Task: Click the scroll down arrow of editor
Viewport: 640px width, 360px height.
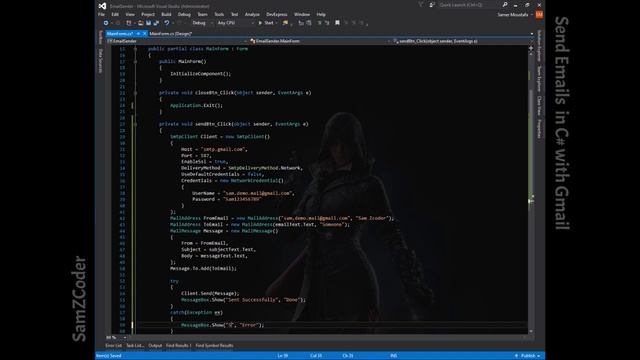Action: point(531,331)
